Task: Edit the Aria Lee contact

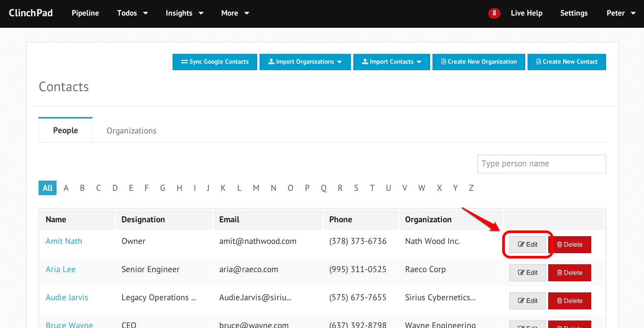Action: 528,273
